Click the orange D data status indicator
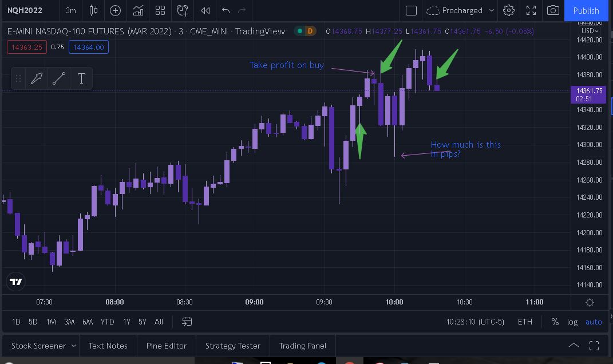This screenshot has height=364, width=613. click(310, 31)
